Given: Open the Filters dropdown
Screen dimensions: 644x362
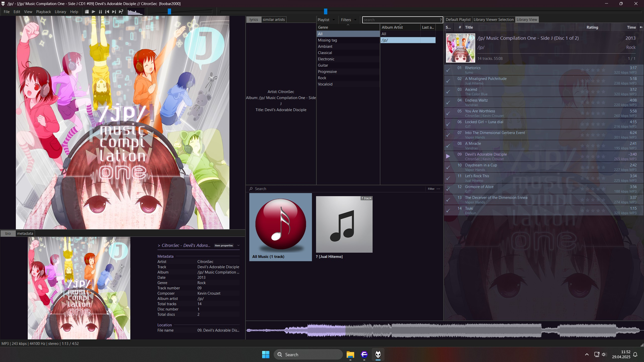Looking at the screenshot, I should point(349,20).
